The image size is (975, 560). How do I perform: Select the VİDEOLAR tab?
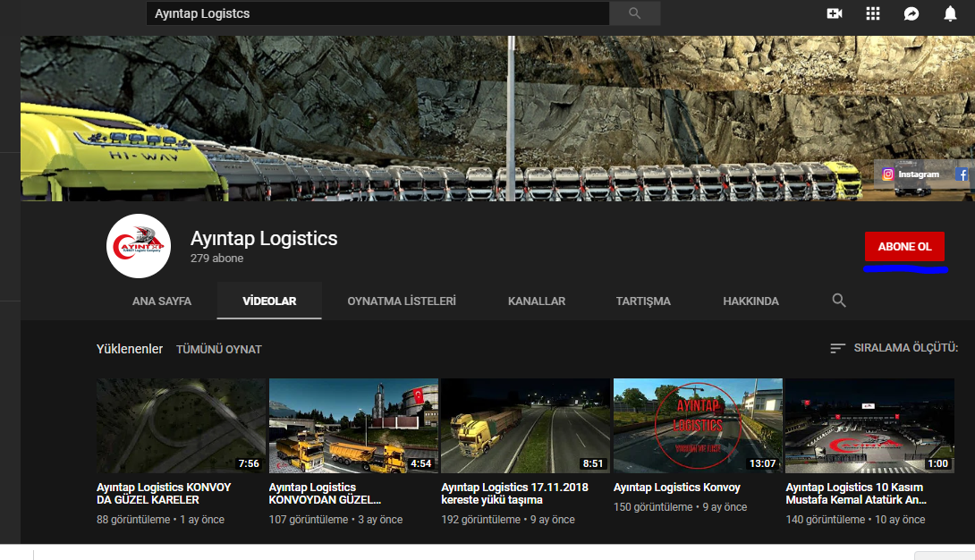click(x=269, y=301)
